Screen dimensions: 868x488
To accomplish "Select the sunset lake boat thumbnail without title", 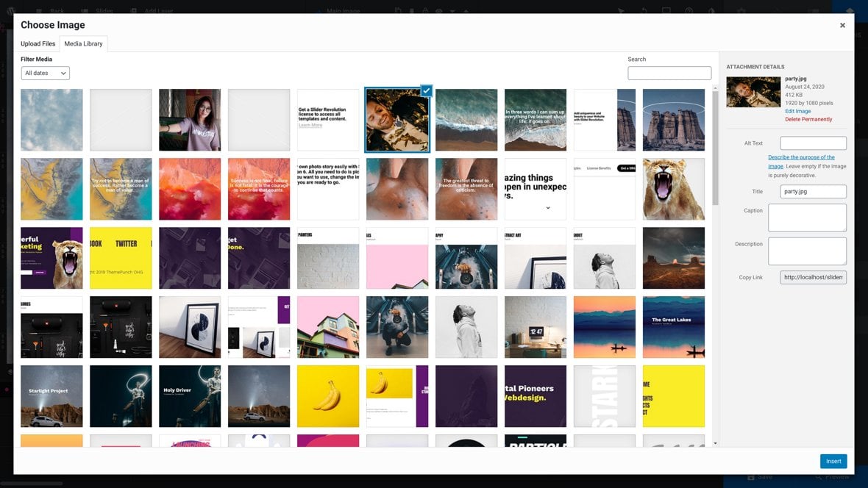I will point(605,327).
